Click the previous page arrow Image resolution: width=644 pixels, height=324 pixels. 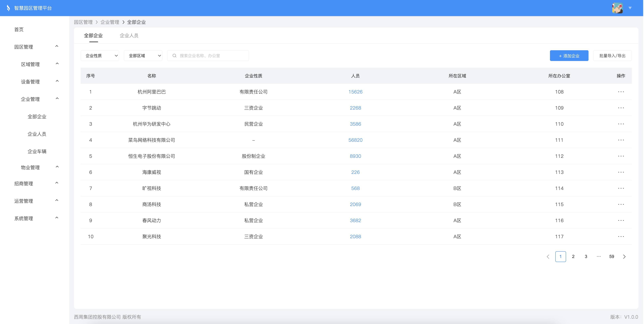point(548,256)
